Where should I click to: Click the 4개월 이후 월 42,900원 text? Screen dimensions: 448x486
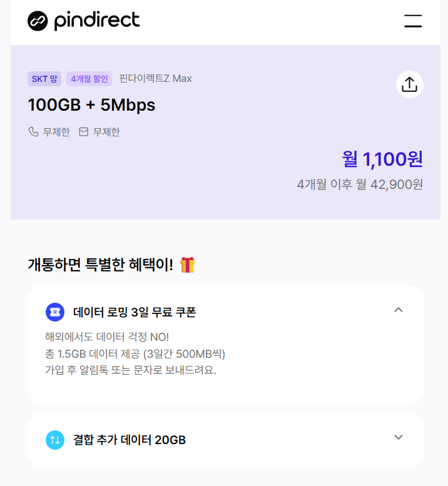(x=360, y=185)
